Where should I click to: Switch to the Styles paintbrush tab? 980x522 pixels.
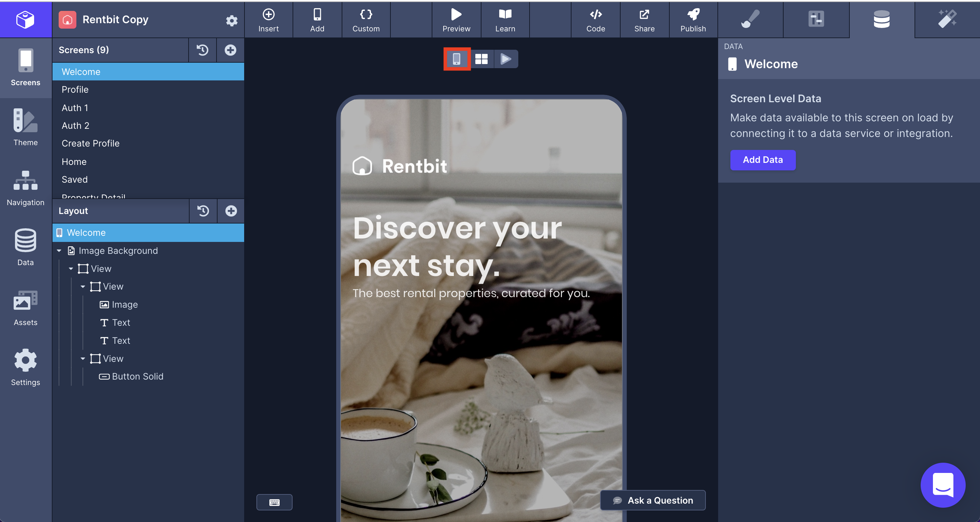click(x=750, y=19)
